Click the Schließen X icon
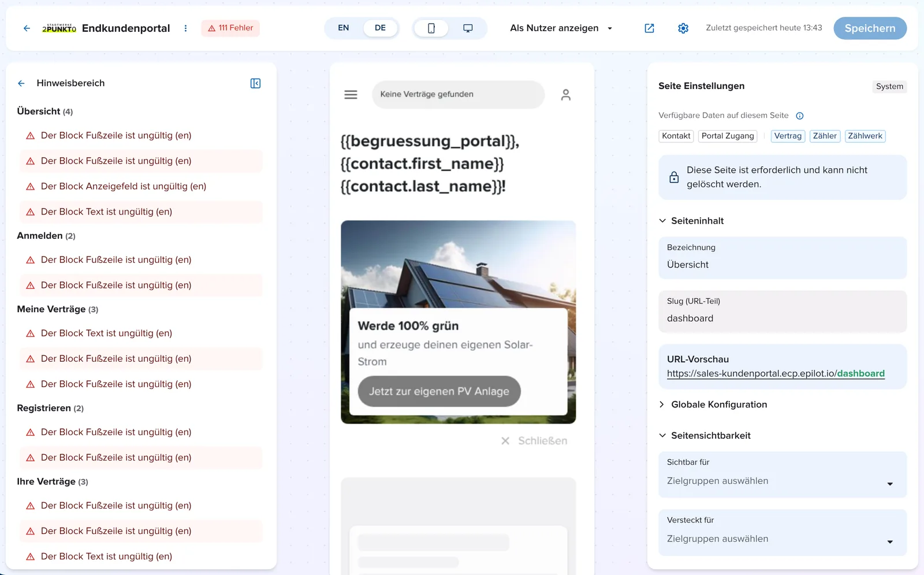The width and height of the screenshot is (924, 575). click(x=505, y=441)
